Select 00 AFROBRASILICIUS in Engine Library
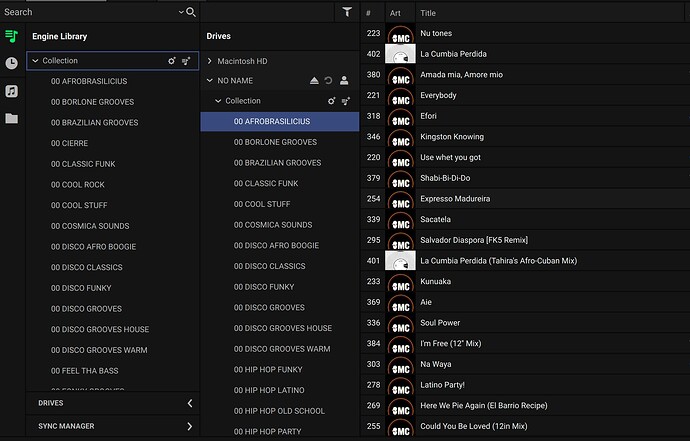This screenshot has width=690, height=441. tap(89, 81)
